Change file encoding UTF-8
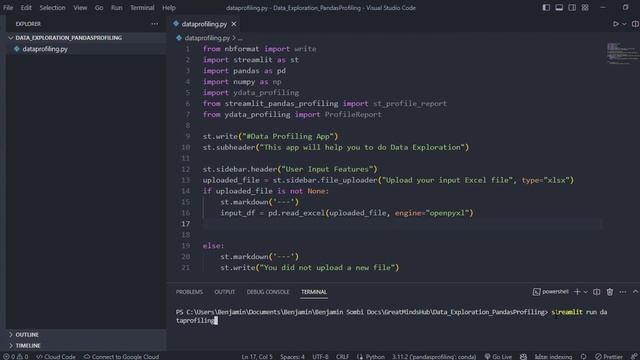The image size is (640, 360). 320,356
